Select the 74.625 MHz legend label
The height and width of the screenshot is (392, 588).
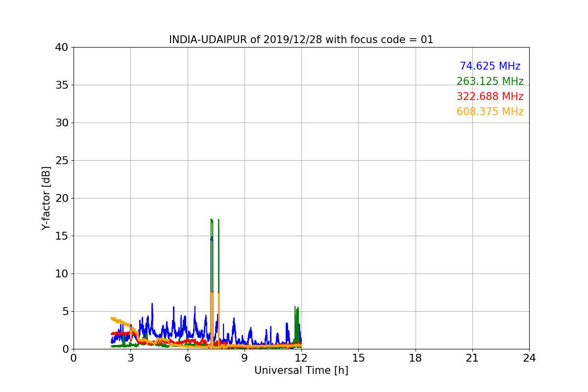[490, 66]
